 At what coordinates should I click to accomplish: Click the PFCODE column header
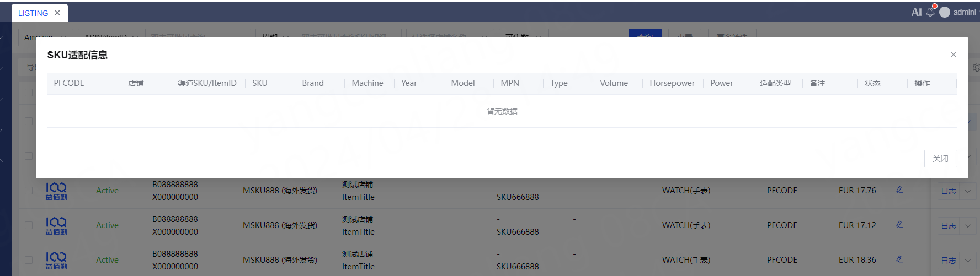pyautogui.click(x=69, y=83)
